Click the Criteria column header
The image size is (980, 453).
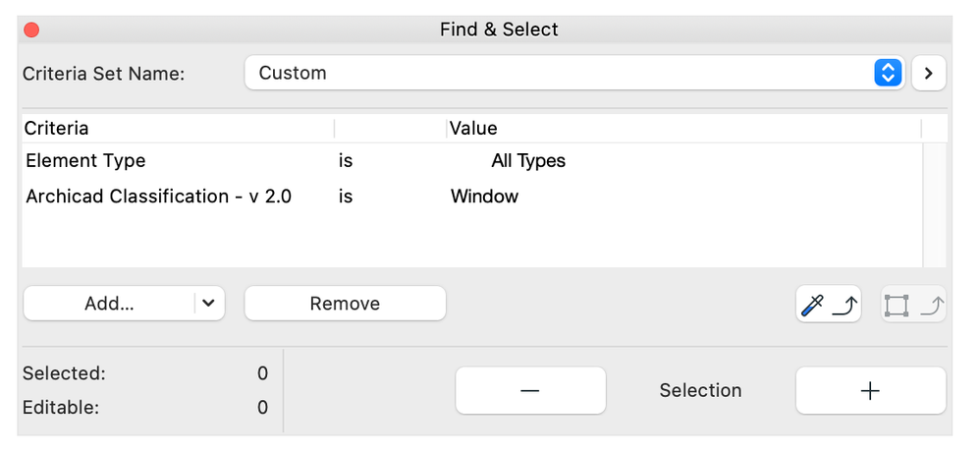click(57, 129)
